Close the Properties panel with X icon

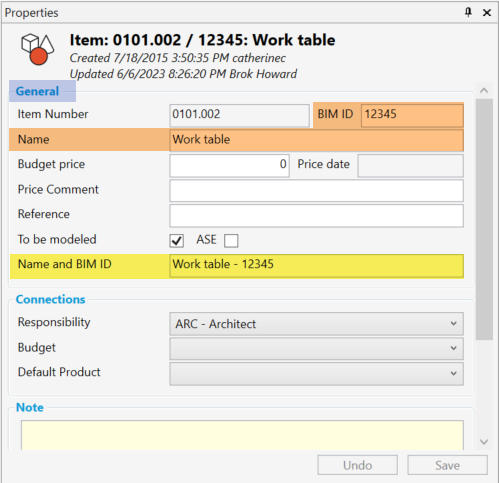[487, 13]
